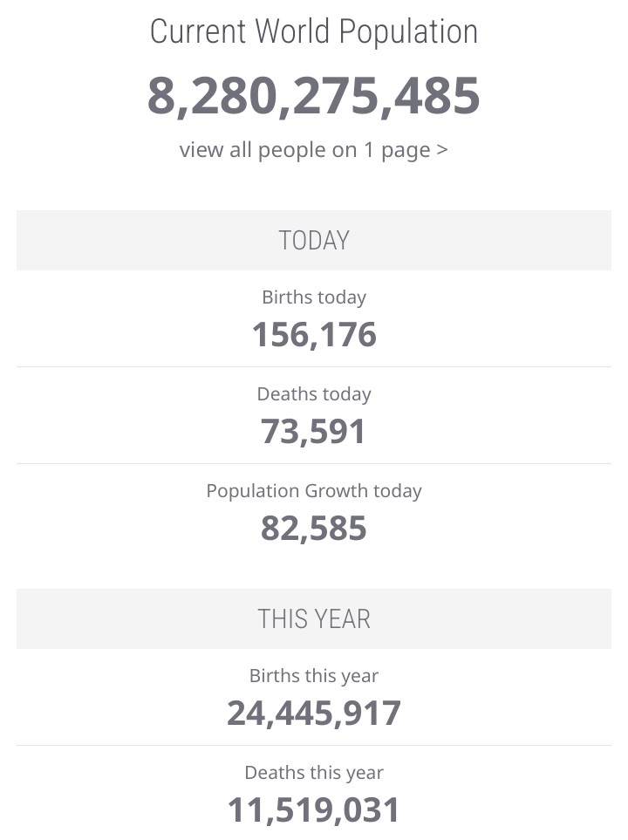This screenshot has width=628, height=840.
Task: Select the deaths today count 73,591
Action: pyautogui.click(x=314, y=432)
